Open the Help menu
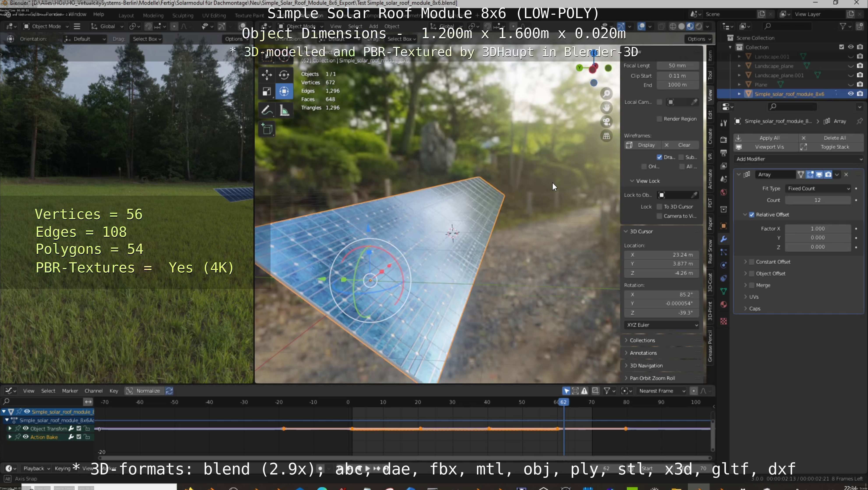Viewport: 868px width, 490px height. point(98,14)
